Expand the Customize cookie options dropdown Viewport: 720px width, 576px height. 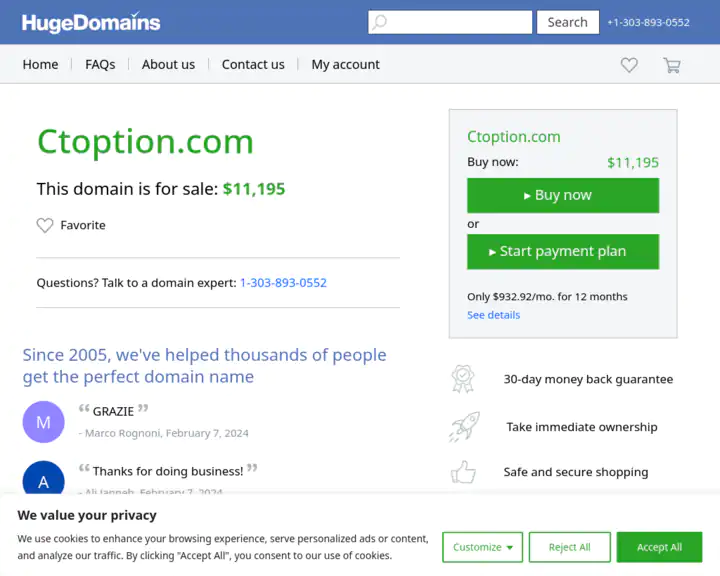483,547
